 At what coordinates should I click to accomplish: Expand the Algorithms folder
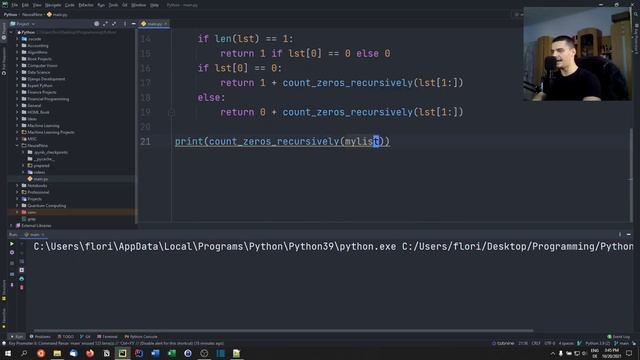point(18,52)
